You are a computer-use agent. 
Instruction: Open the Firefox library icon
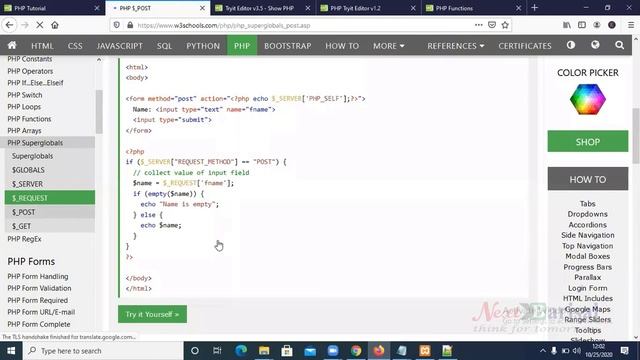(567, 25)
